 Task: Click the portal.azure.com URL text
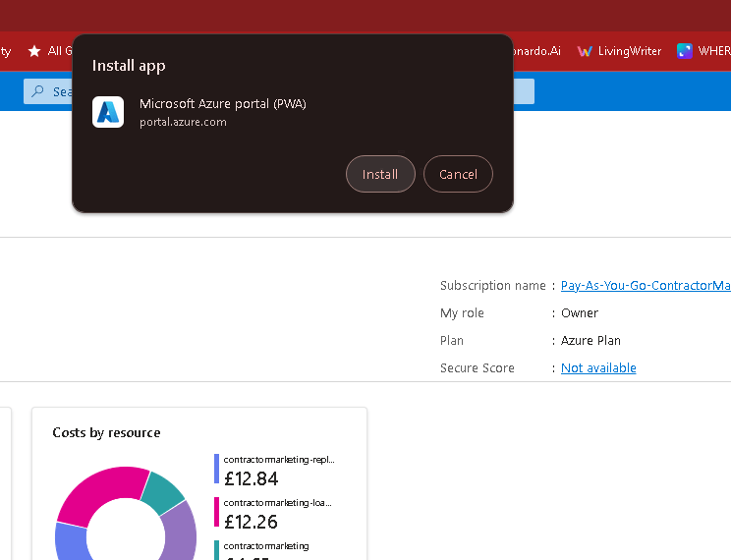[183, 122]
